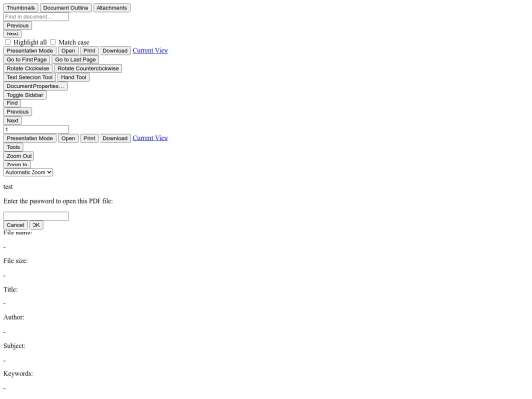Jump with Go to First Page
Image resolution: width=532 pixels, height=399 pixels.
[27, 60]
